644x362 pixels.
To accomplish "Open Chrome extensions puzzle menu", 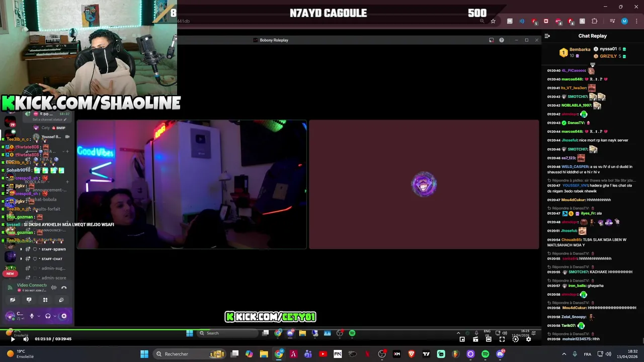I will click(595, 21).
